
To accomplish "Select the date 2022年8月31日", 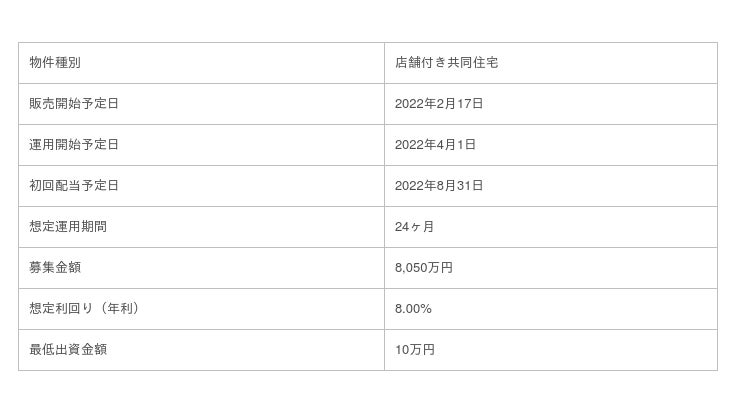I will pyautogui.click(x=439, y=186).
